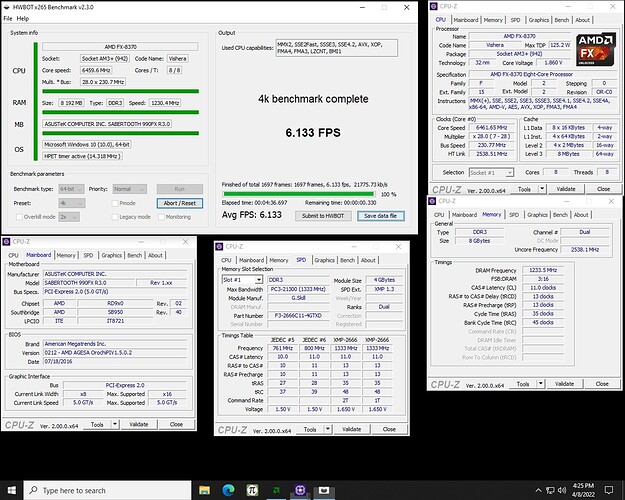Click the CPU-Z Mainboard window title icon
This screenshot has width=625, height=500.
6,242
